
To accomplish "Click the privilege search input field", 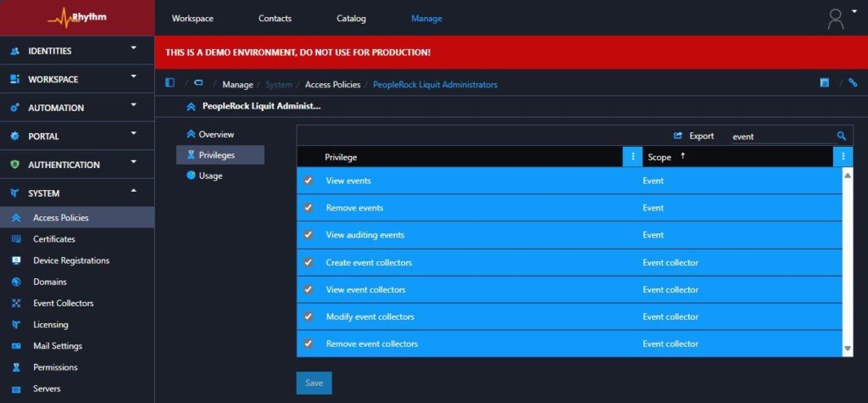I will tap(780, 136).
